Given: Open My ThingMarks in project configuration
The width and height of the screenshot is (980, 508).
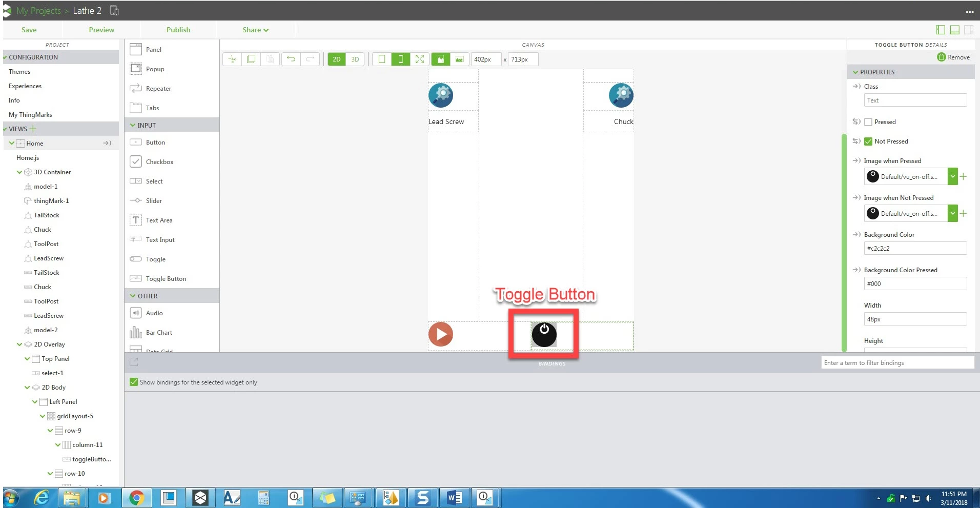Looking at the screenshot, I should [30, 115].
